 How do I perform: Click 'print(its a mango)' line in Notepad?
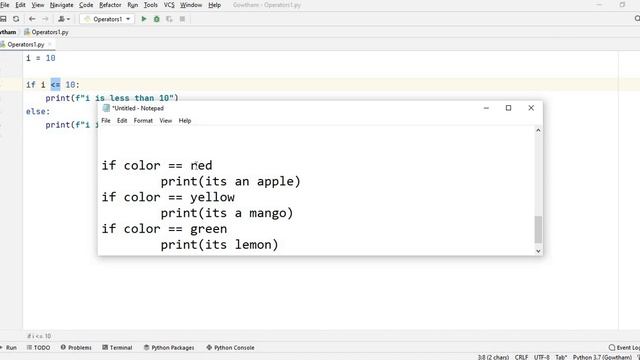point(227,213)
